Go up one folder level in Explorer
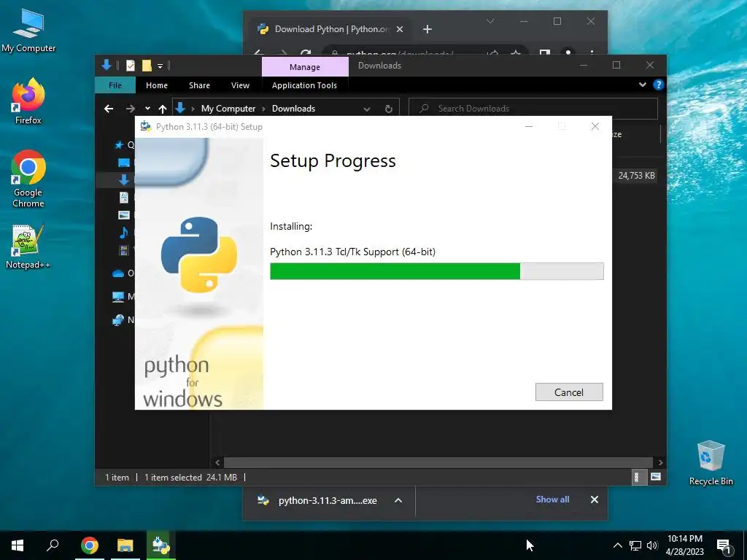The image size is (747, 560). point(163,109)
